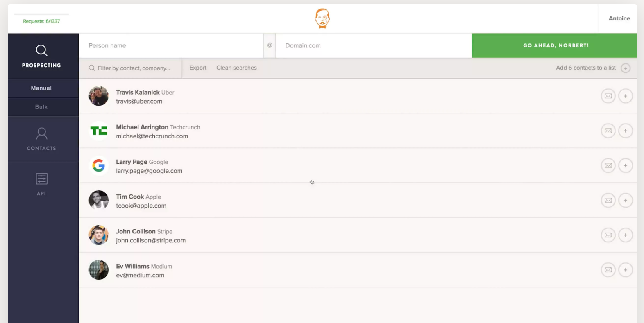Open the CONTACTS section label
Viewport: 644px width, 323px height.
point(41,148)
